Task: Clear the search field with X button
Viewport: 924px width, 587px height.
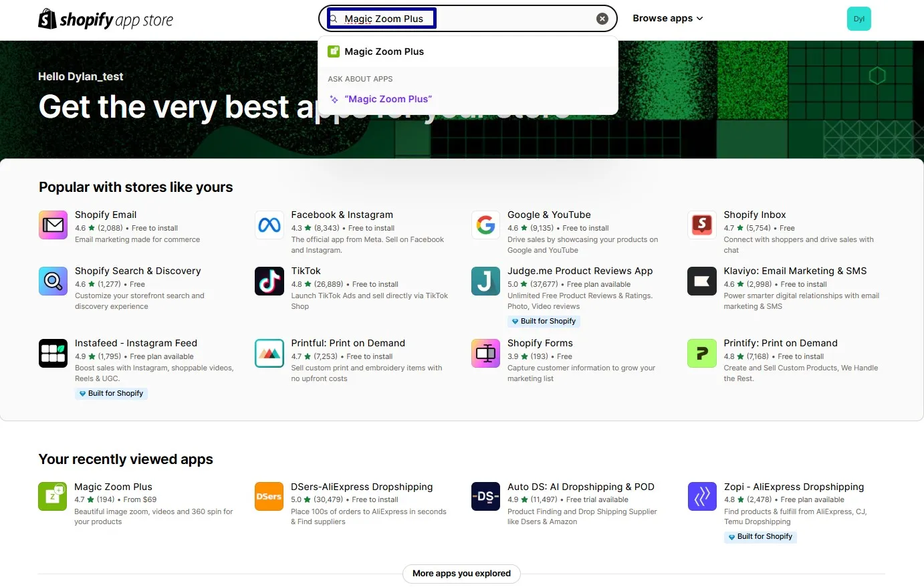Action: point(602,19)
